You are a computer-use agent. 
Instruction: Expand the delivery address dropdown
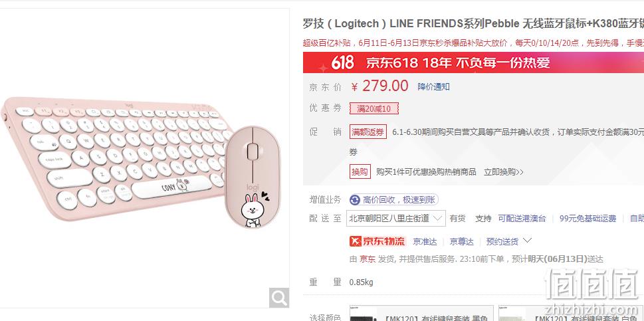click(x=396, y=219)
